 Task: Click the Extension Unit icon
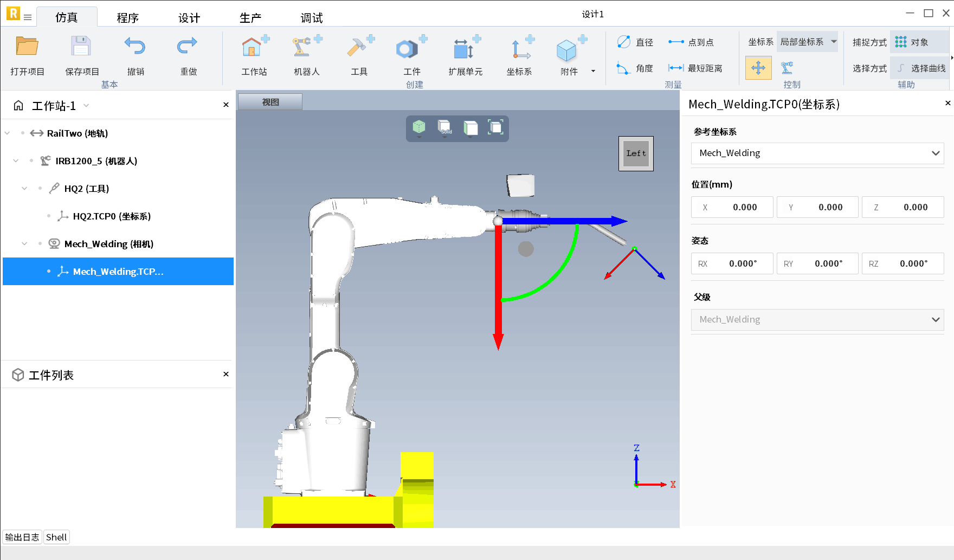click(465, 48)
